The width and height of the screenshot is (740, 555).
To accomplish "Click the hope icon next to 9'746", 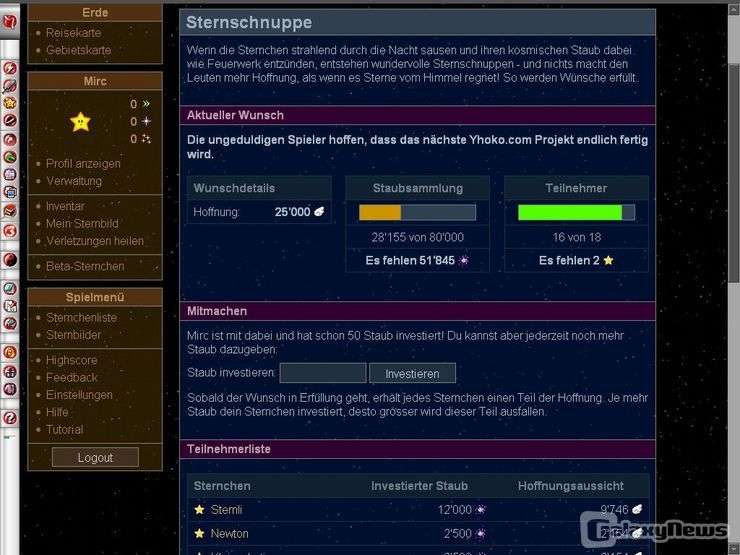I will point(637,509).
